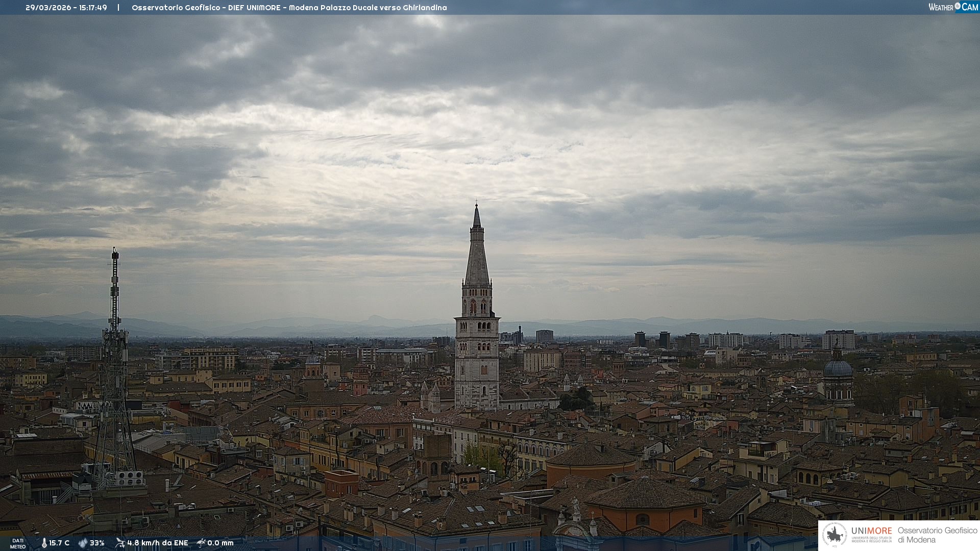Click the Osservatorio Geofisico di Modena caption
The image size is (980, 551).
937,535
